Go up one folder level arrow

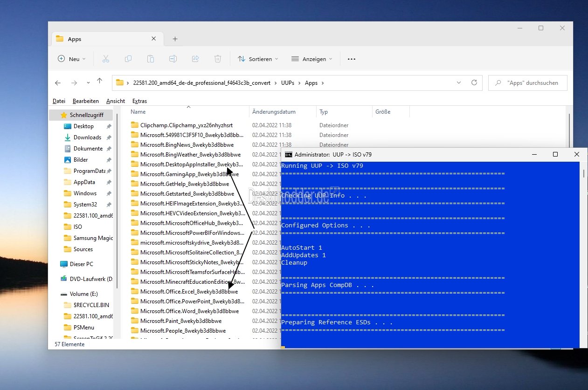click(x=99, y=82)
